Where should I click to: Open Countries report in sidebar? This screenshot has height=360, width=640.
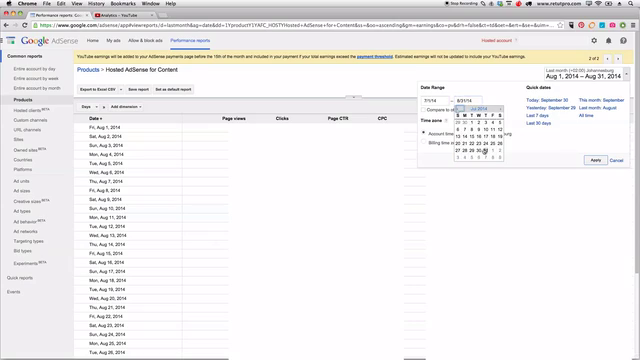tap(23, 160)
